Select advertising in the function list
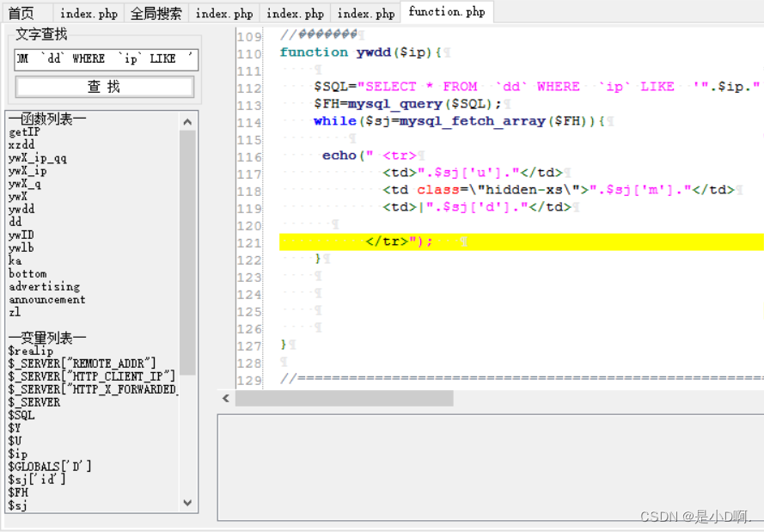Screen dimensions: 764x532 pyautogui.click(x=45, y=286)
